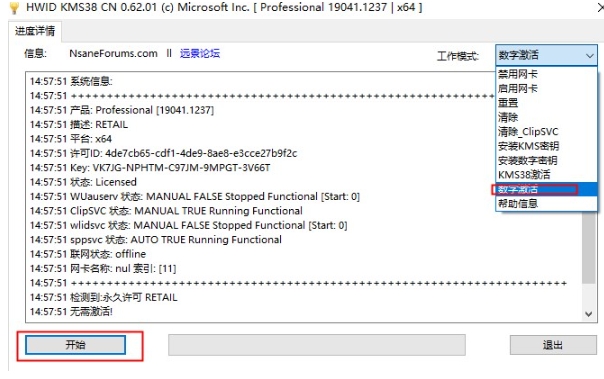
Task: Click the light bulb app icon in title bar
Action: click(x=14, y=8)
